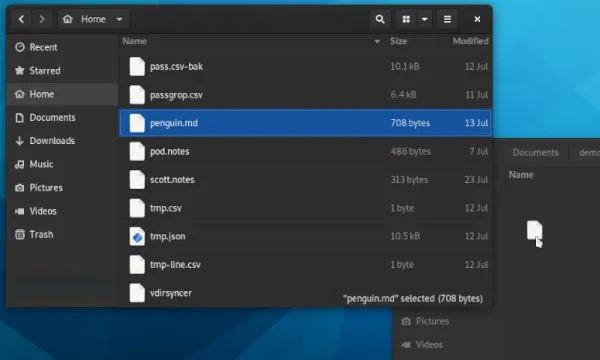Sort by the Size column header
Screen dimensions: 600x360
pyautogui.click(x=398, y=41)
